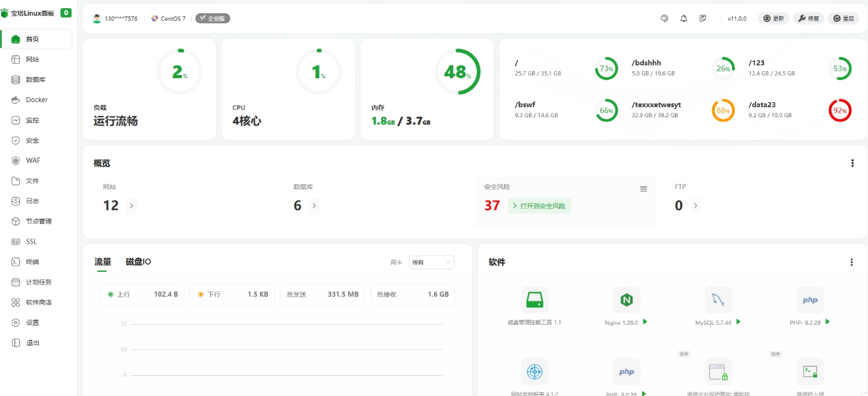Open the tamper-proof plugin icon with the lock
The image size is (868, 396).
point(718,372)
